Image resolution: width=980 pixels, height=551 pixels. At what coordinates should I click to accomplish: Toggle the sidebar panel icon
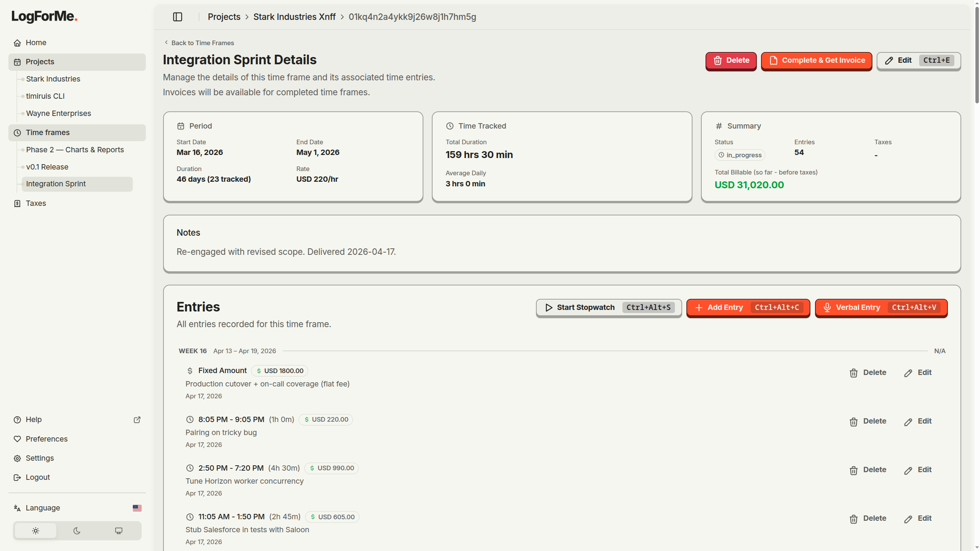[177, 17]
